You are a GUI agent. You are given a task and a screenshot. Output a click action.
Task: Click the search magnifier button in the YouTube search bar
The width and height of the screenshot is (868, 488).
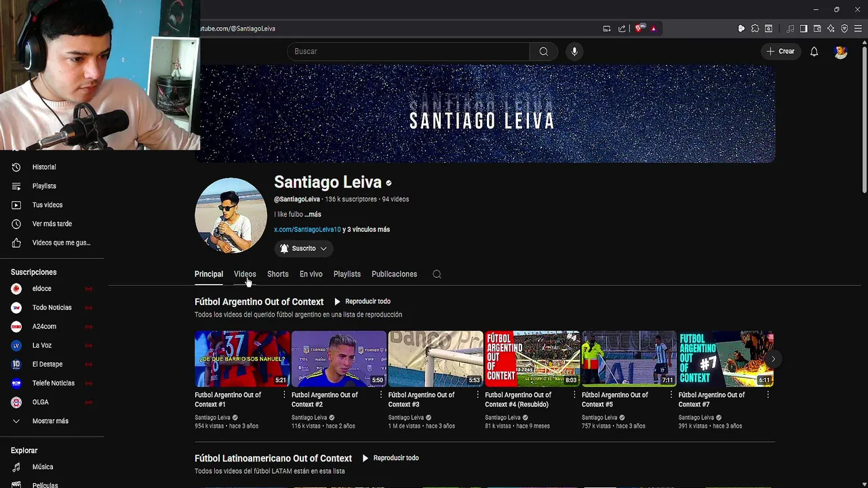click(x=543, y=52)
